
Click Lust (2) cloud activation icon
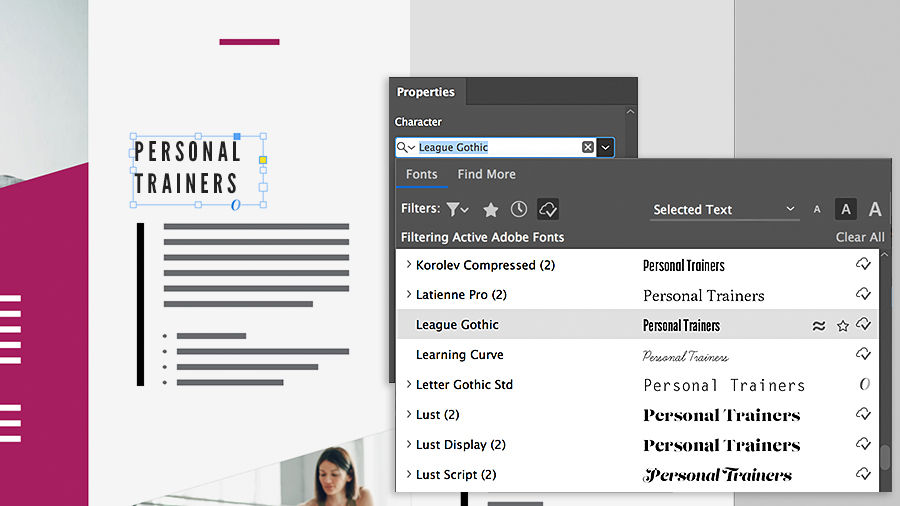(863, 414)
